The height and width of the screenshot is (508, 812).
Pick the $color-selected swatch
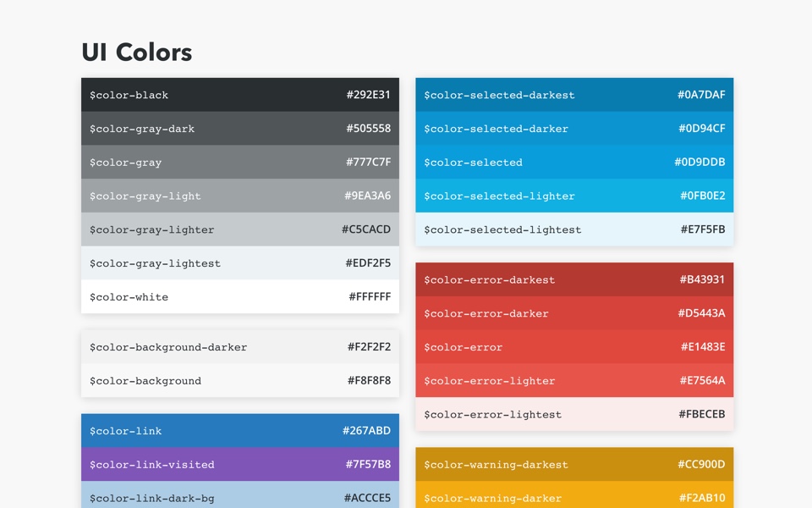pos(574,163)
